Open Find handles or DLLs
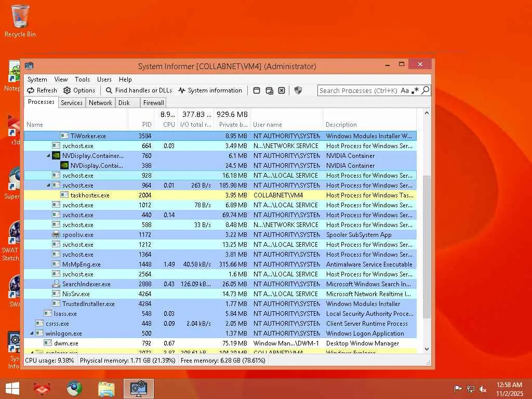 139,90
